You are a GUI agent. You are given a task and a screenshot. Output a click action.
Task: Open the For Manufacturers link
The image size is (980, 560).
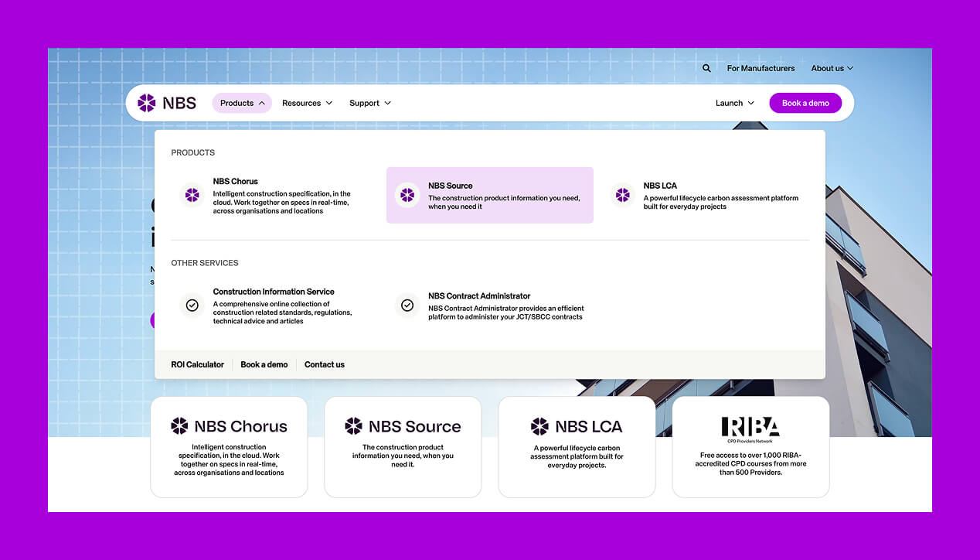pos(761,68)
